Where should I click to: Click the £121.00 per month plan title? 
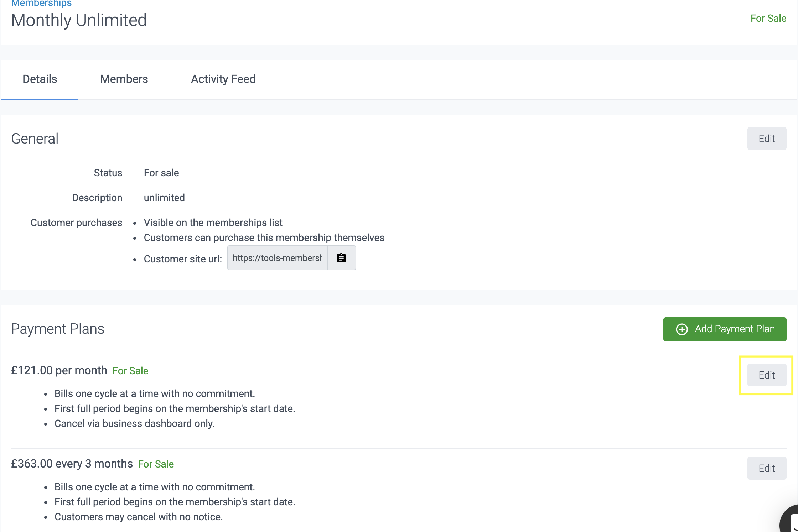59,370
